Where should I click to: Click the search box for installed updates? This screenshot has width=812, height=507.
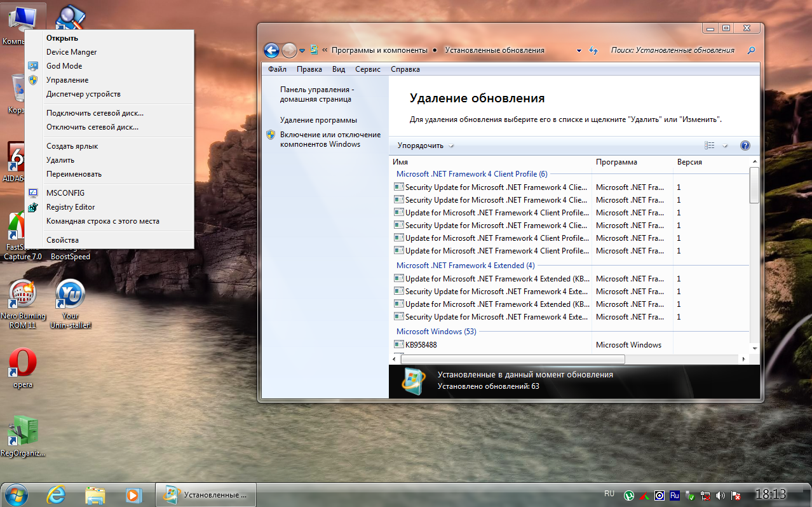click(x=672, y=50)
